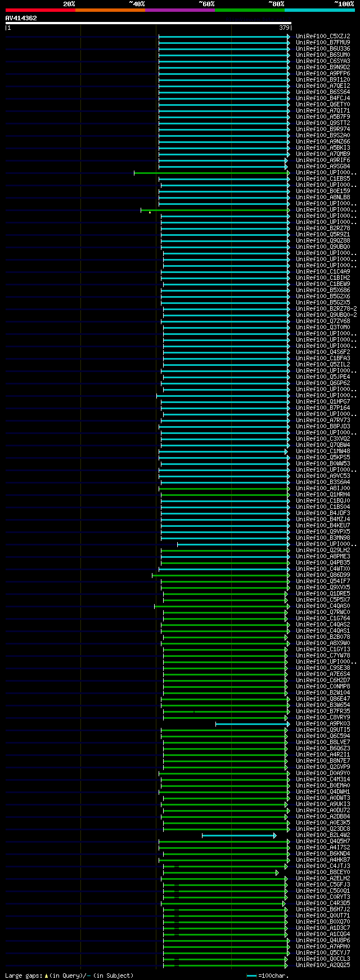Click the white query sequence ruler bar
The width and height of the screenshot is (360, 980).
pyautogui.click(x=148, y=23)
